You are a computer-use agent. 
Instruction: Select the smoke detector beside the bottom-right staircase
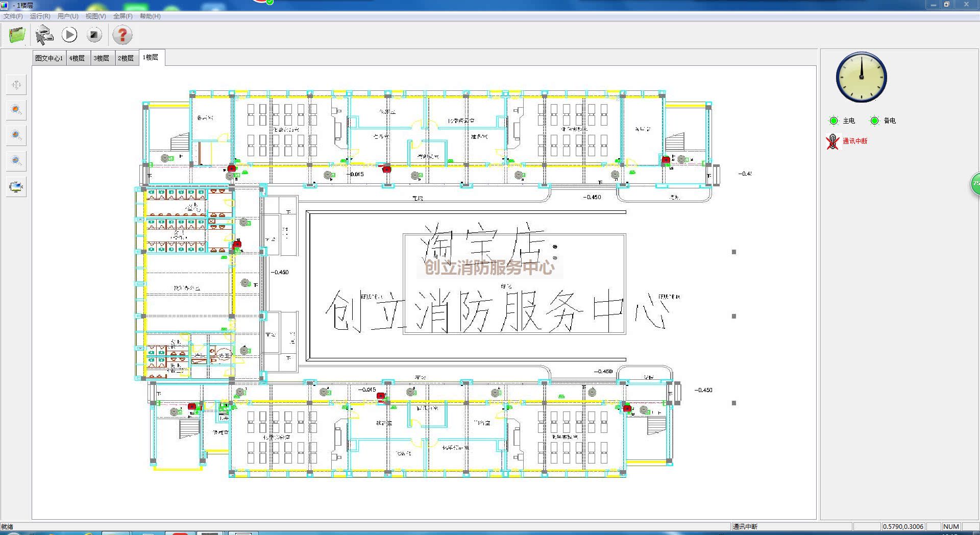coord(644,410)
